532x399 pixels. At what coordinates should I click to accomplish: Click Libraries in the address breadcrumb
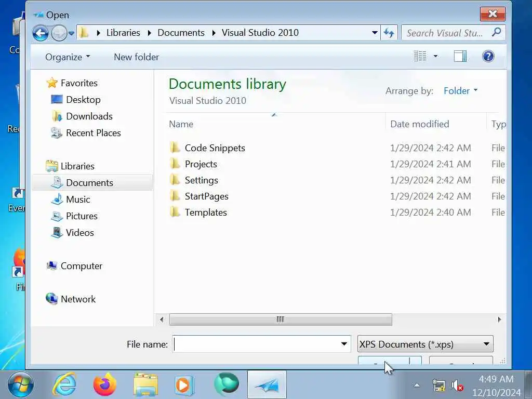pos(123,33)
